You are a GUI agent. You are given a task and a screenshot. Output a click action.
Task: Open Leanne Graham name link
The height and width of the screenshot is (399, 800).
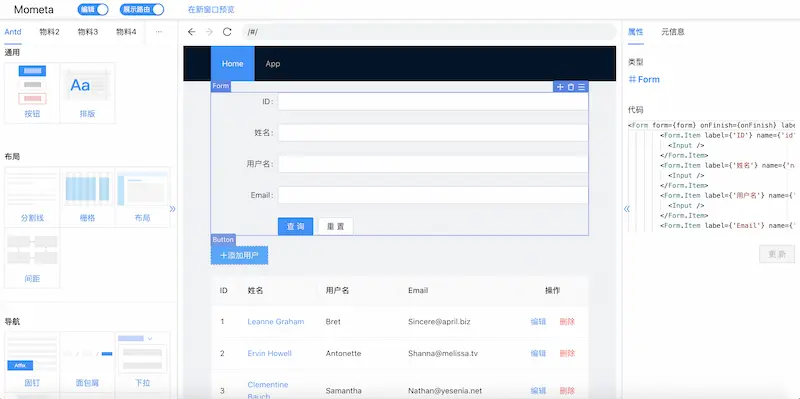point(276,321)
